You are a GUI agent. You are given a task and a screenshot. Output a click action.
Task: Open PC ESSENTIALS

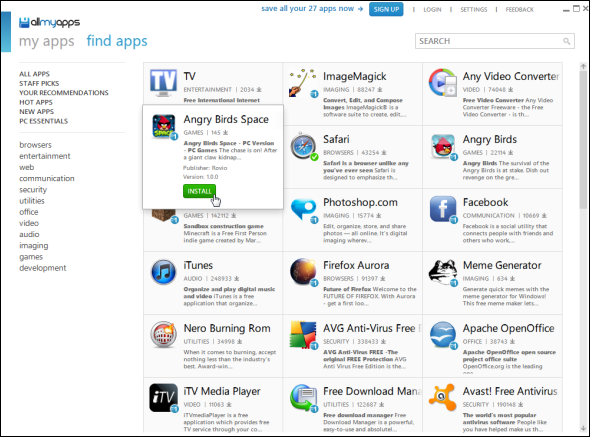(44, 121)
